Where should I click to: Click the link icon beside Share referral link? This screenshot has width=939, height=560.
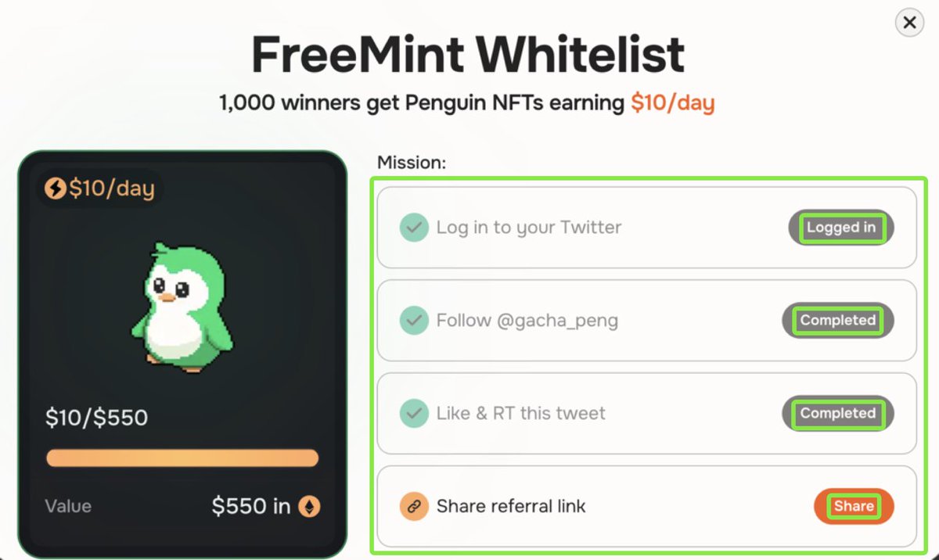click(414, 506)
